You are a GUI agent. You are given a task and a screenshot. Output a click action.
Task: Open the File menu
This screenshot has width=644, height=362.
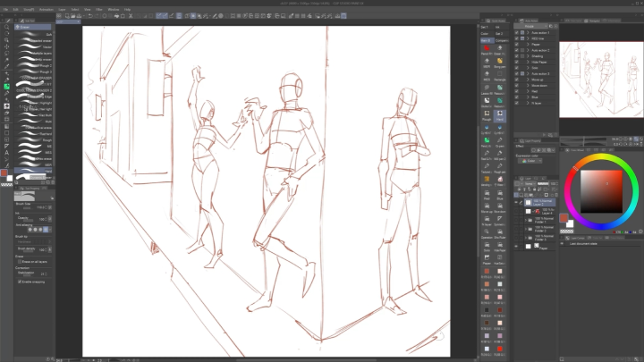coord(5,9)
